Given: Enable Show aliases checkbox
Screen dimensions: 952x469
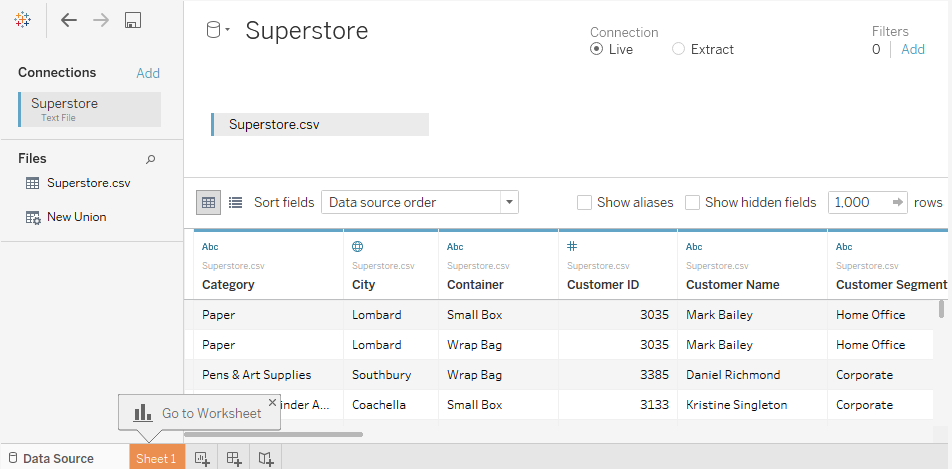Looking at the screenshot, I should [x=584, y=202].
